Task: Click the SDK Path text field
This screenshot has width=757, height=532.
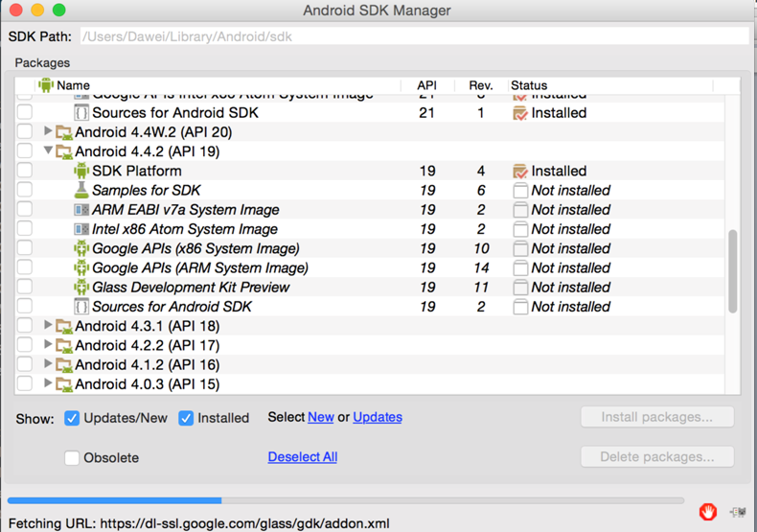Action: tap(414, 36)
